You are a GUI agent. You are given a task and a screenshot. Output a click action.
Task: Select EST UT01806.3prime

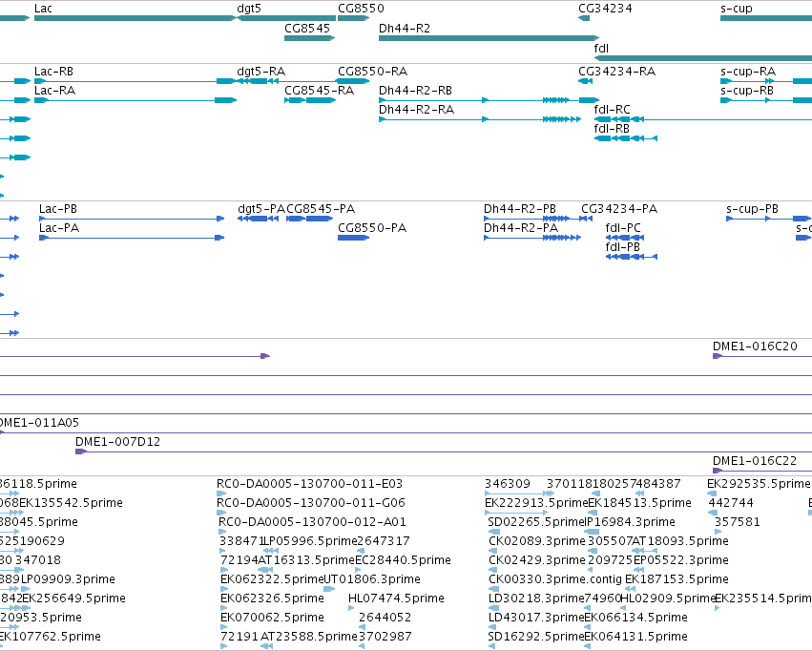click(329, 589)
